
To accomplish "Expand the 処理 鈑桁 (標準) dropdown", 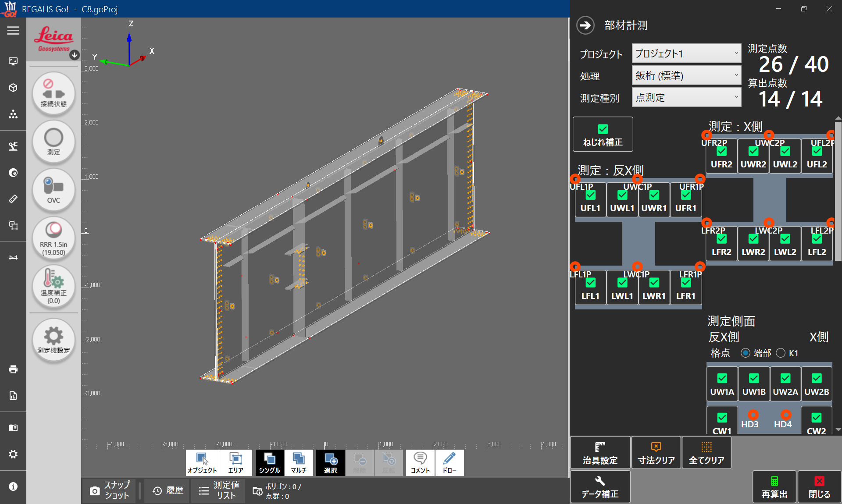I will pos(686,75).
